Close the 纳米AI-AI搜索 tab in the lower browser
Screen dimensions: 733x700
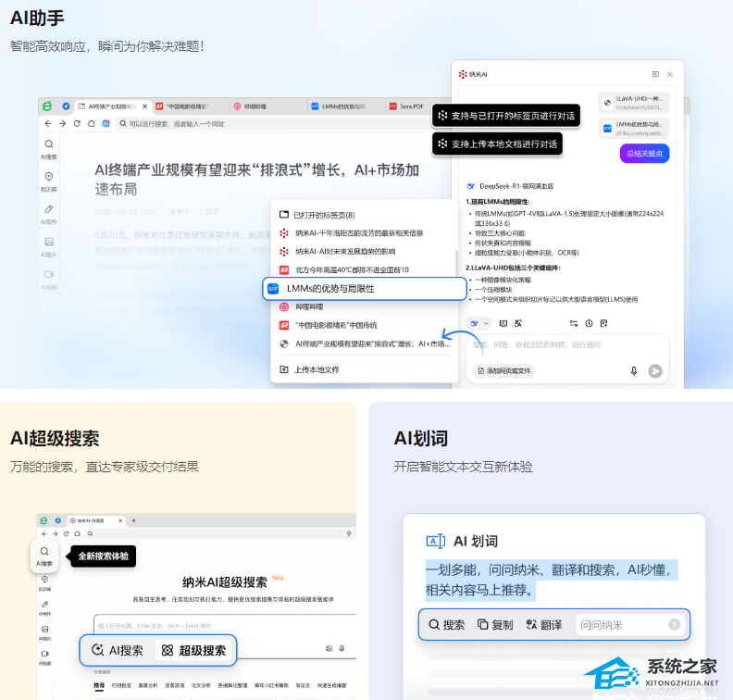click(120, 520)
